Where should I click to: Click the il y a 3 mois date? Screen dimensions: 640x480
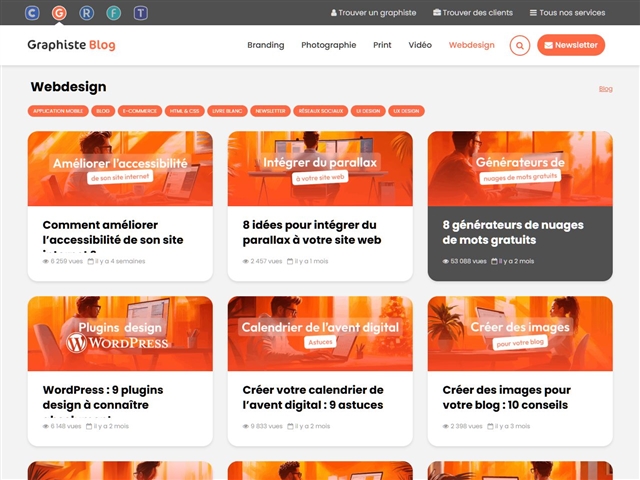tap(509, 426)
